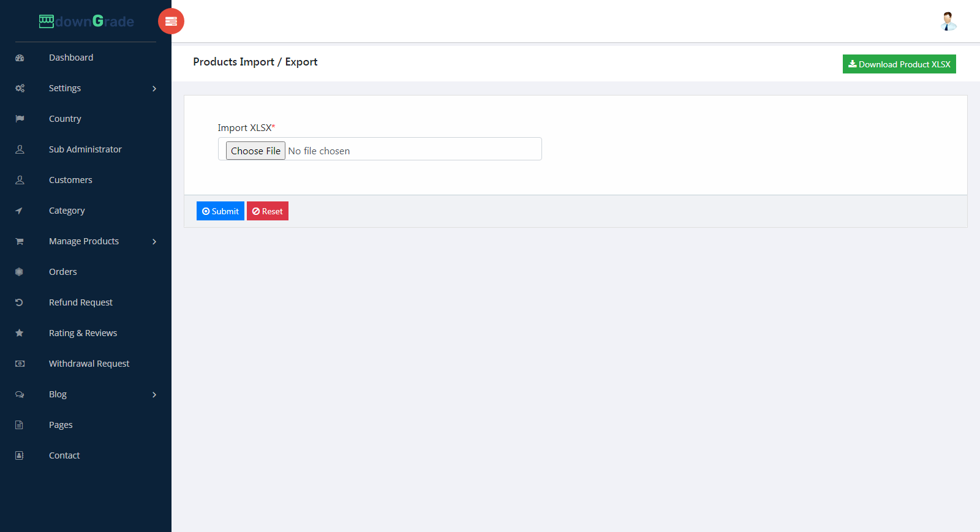
Task: Click the Rating & Reviews star icon
Action: [x=20, y=333]
